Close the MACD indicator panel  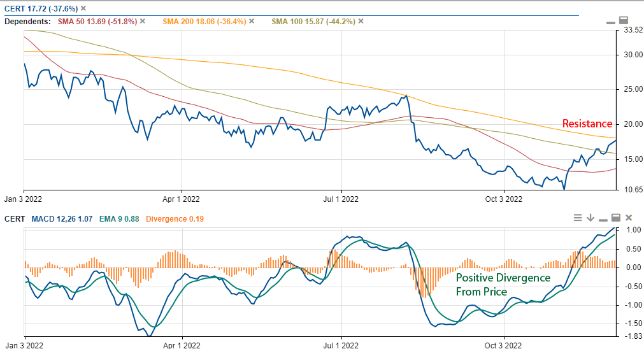(629, 218)
